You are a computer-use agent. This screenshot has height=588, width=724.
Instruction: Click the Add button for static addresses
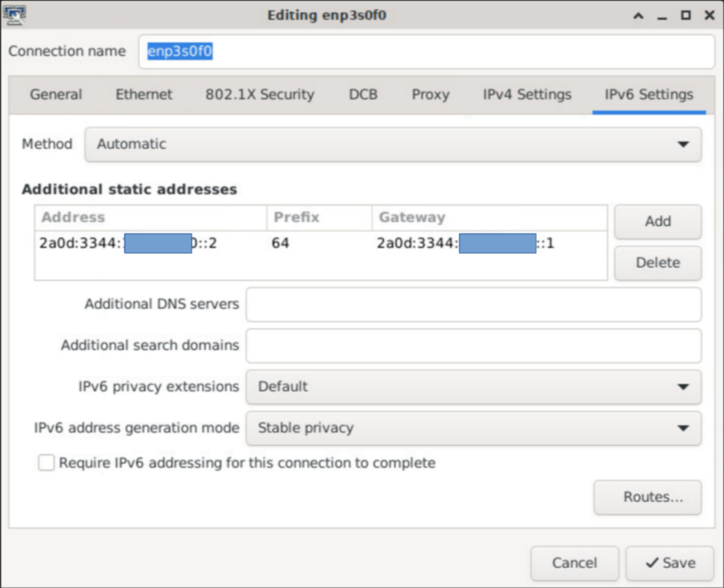pyautogui.click(x=658, y=221)
